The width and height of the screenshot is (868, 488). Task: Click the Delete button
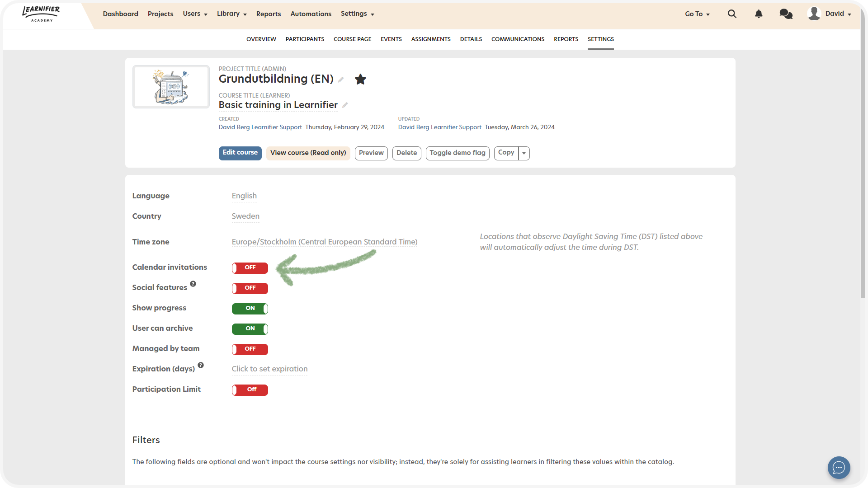406,153
